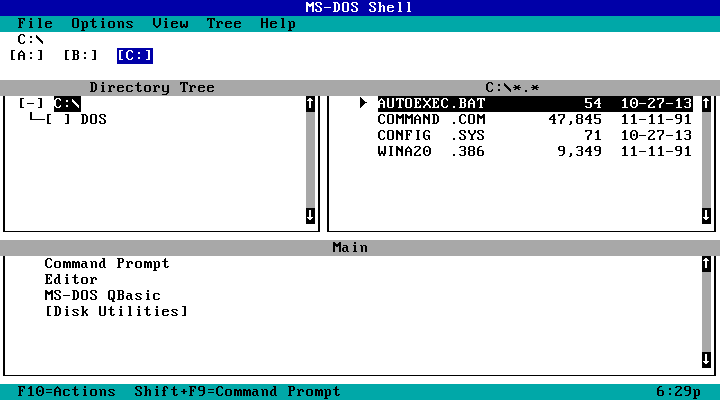Open the View menu
Viewport: 720px width, 400px height.
[170, 23]
